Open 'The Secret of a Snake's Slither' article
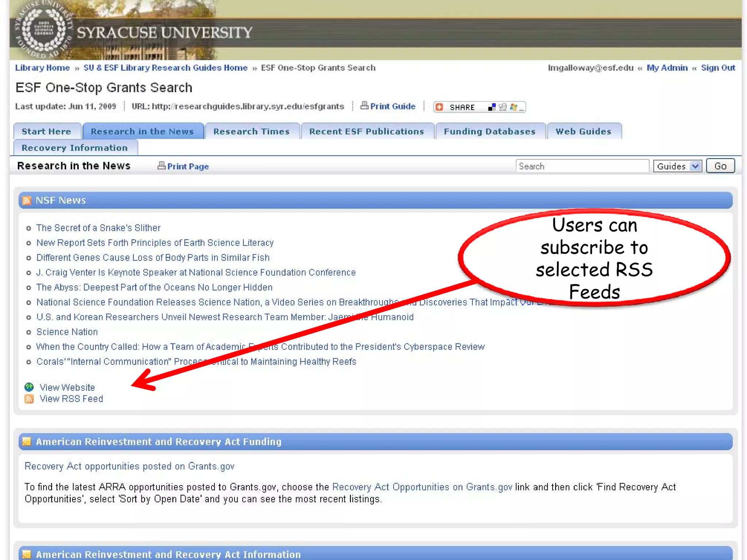747x560 pixels. [x=98, y=228]
